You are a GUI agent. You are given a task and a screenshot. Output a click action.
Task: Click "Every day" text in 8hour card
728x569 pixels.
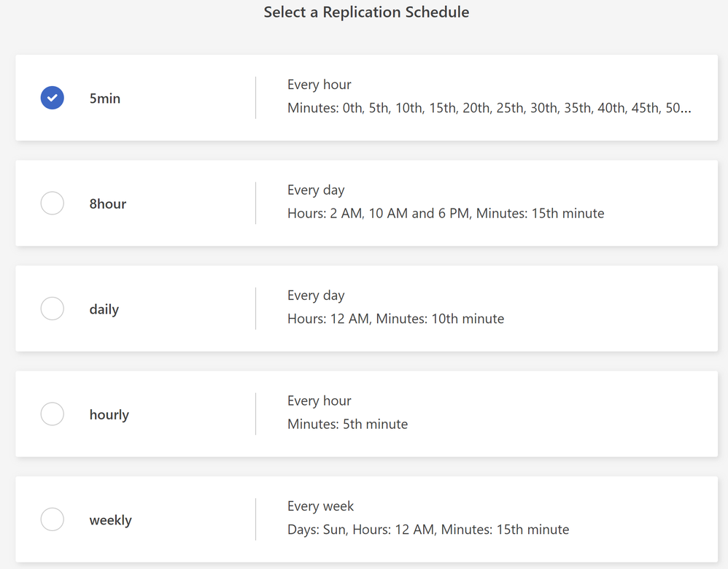(x=316, y=190)
